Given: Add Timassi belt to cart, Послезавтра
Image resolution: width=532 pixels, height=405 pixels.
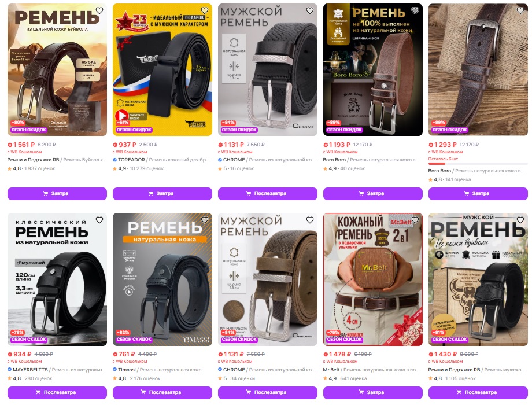Looking at the screenshot, I should click(162, 392).
